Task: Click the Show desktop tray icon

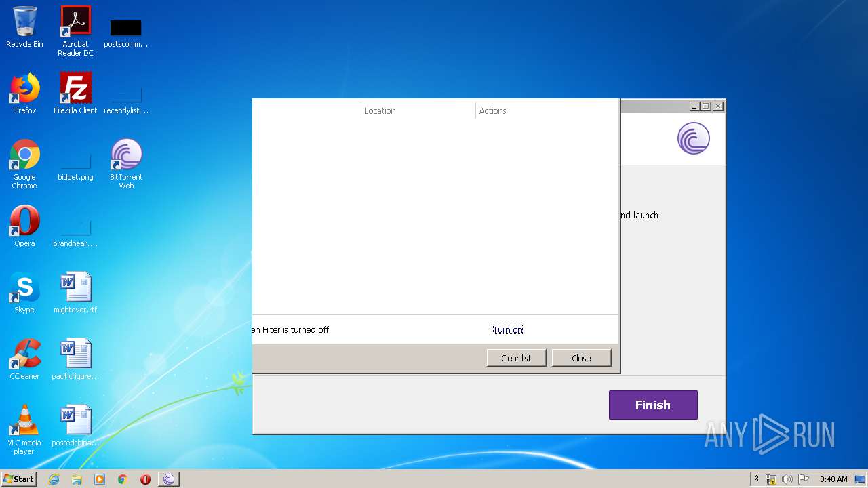Action: click(860, 479)
